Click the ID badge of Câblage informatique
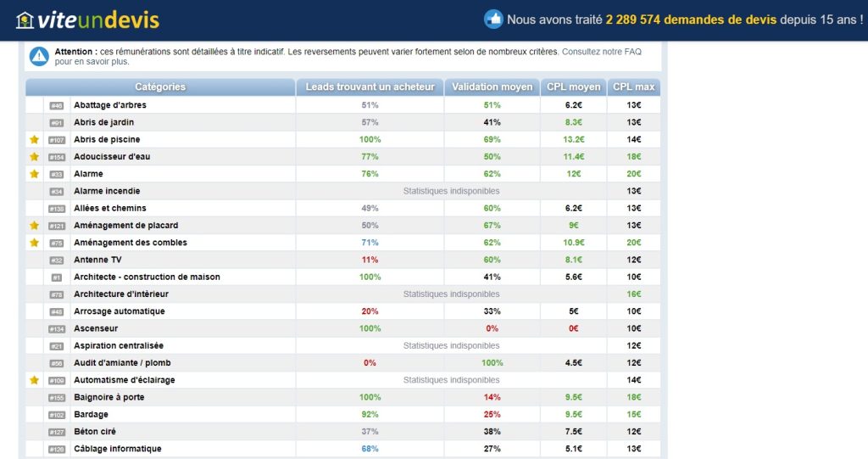 pyautogui.click(x=57, y=449)
